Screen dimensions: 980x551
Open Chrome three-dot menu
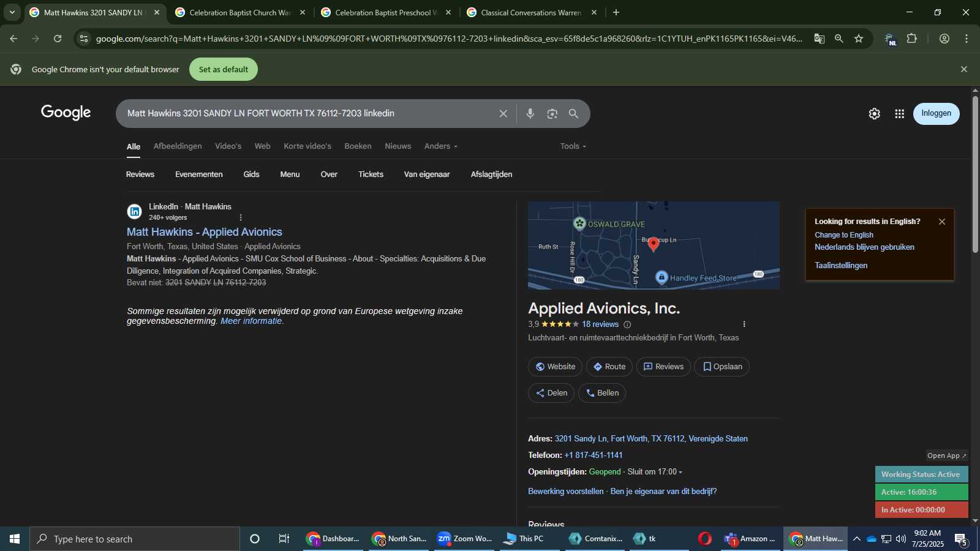tap(967, 39)
